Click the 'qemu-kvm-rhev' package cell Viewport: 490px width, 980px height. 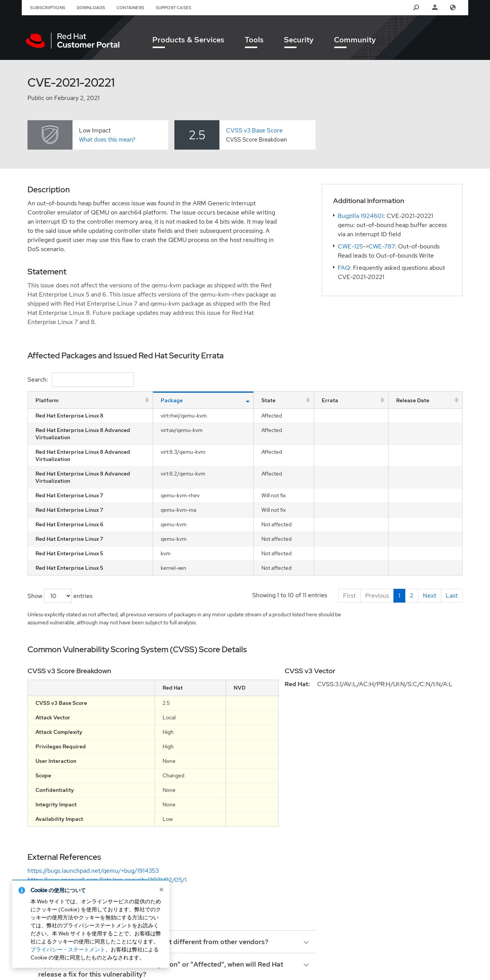click(x=203, y=495)
